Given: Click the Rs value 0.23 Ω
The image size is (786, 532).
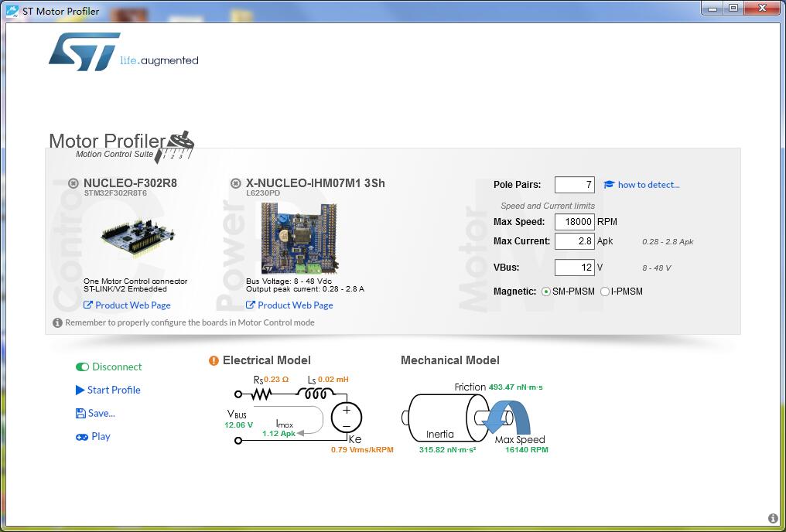Looking at the screenshot, I should tap(276, 380).
